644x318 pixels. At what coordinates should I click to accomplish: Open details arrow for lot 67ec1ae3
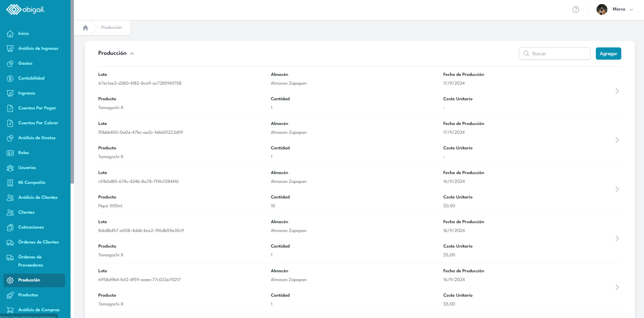coord(617,91)
